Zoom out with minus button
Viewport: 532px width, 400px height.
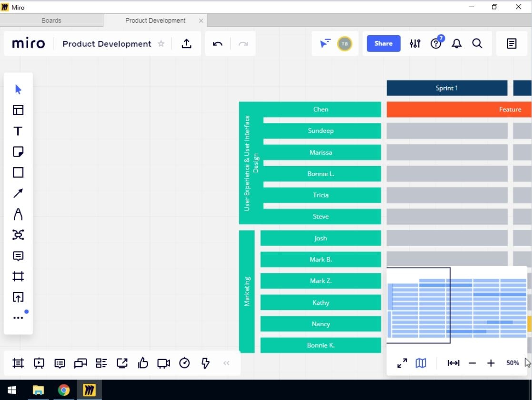(472, 363)
